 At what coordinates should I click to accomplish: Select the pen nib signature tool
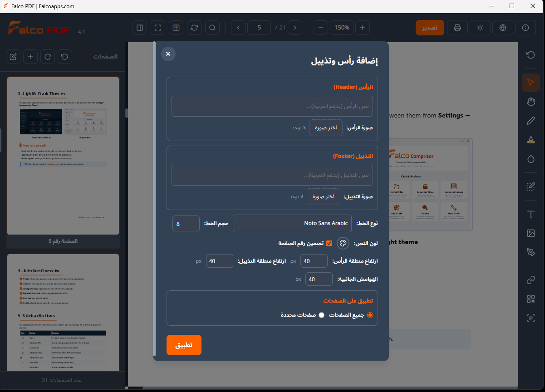point(530,252)
